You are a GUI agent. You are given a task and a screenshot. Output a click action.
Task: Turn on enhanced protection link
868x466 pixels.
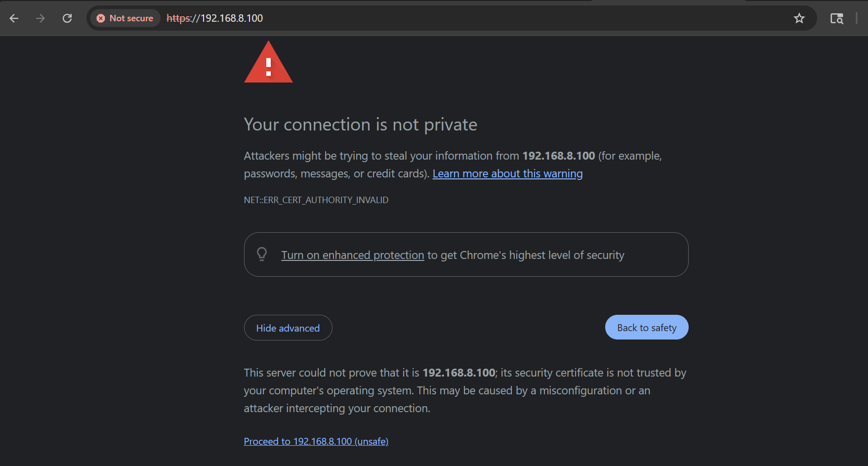point(352,255)
